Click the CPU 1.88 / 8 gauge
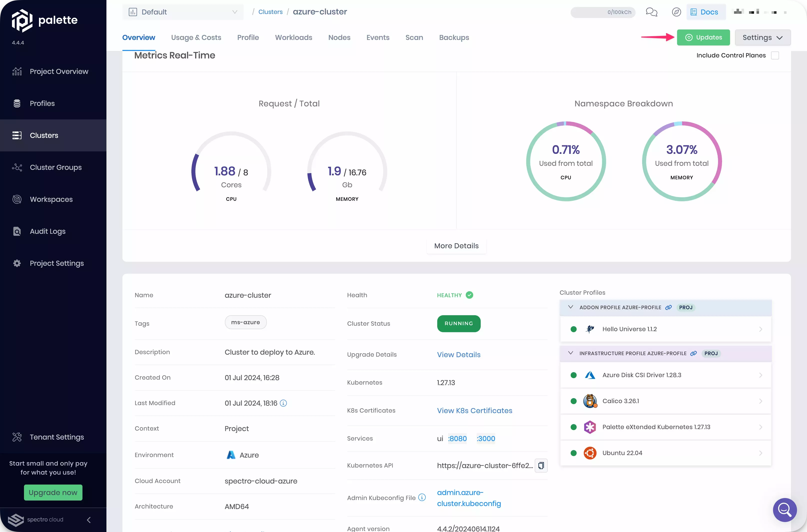 [231, 166]
